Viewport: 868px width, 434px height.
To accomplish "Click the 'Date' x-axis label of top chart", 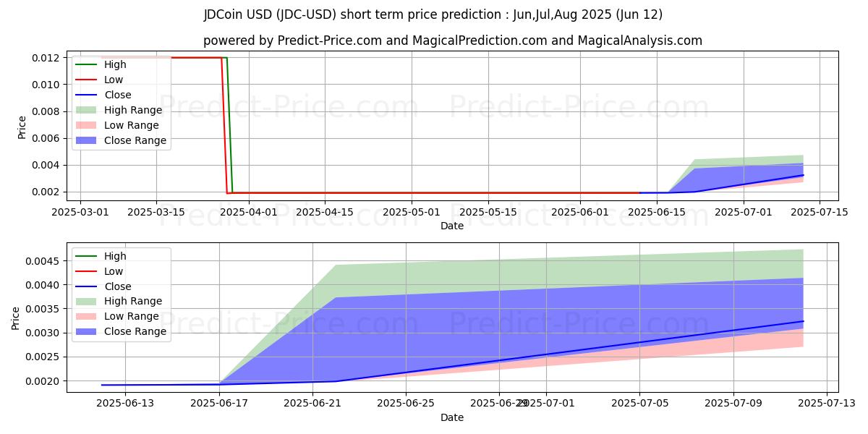I will (452, 226).
